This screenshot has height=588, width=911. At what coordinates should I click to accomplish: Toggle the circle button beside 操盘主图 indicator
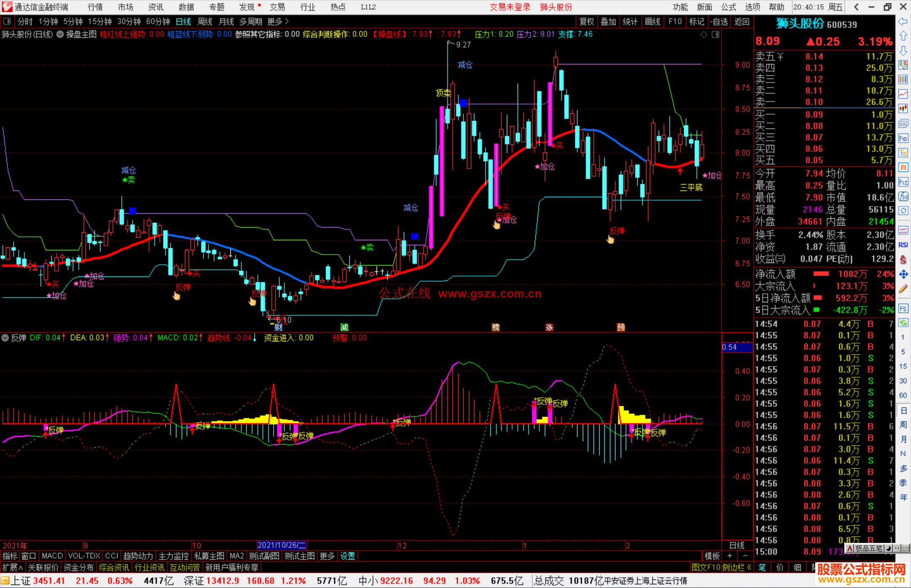(x=60, y=34)
